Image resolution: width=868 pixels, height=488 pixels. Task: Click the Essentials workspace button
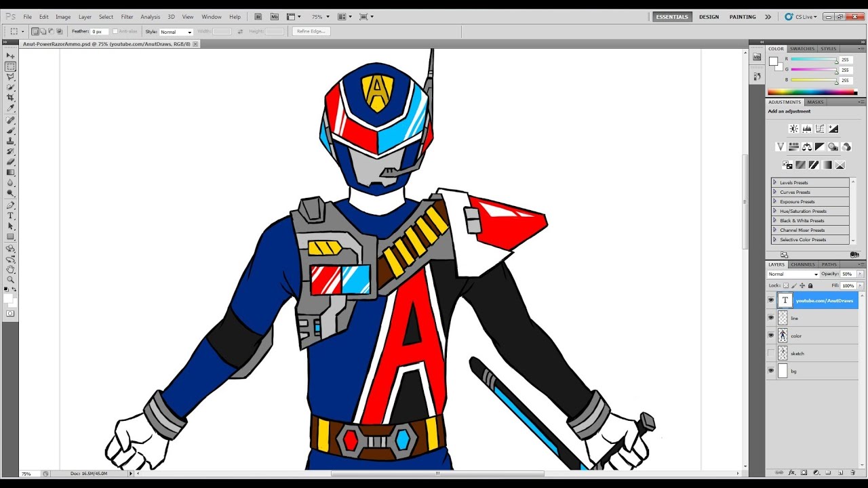click(672, 17)
